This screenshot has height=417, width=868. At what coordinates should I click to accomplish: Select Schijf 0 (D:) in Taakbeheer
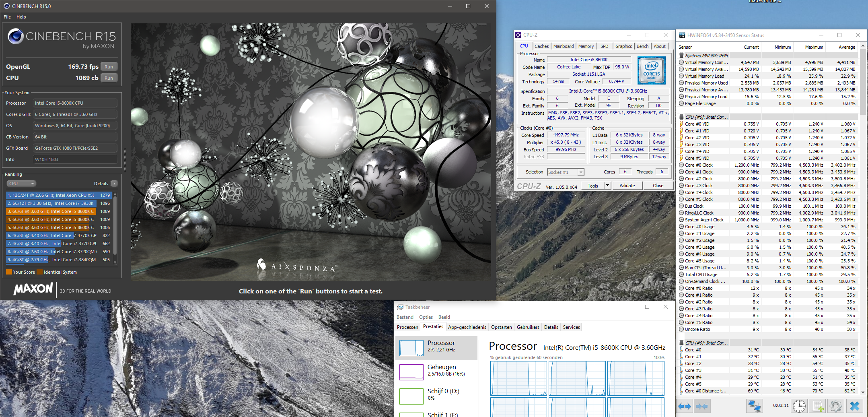436,396
